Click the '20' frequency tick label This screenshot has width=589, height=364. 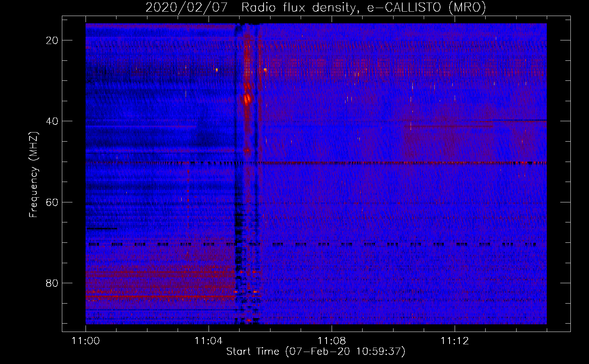52,40
